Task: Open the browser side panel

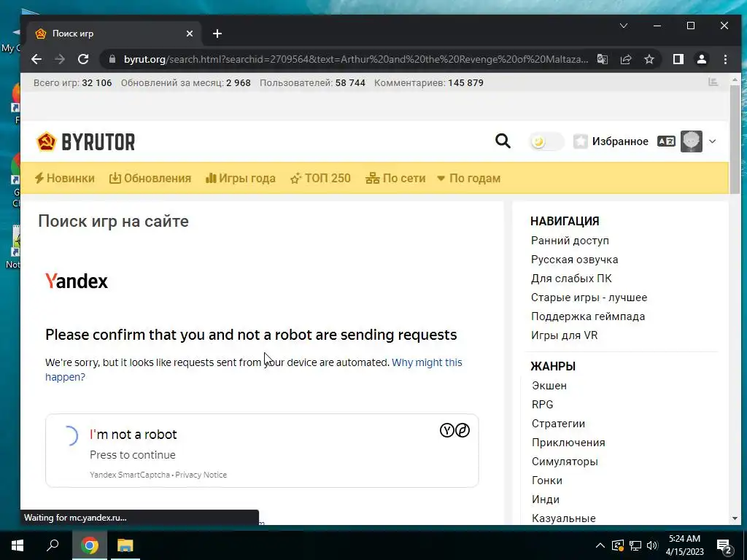Action: (678, 59)
